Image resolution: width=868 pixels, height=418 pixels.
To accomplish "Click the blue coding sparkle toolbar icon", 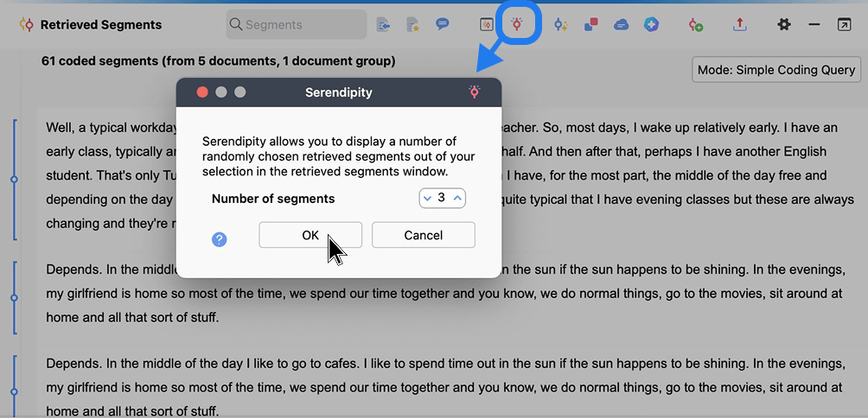I will pyautogui.click(x=561, y=24).
